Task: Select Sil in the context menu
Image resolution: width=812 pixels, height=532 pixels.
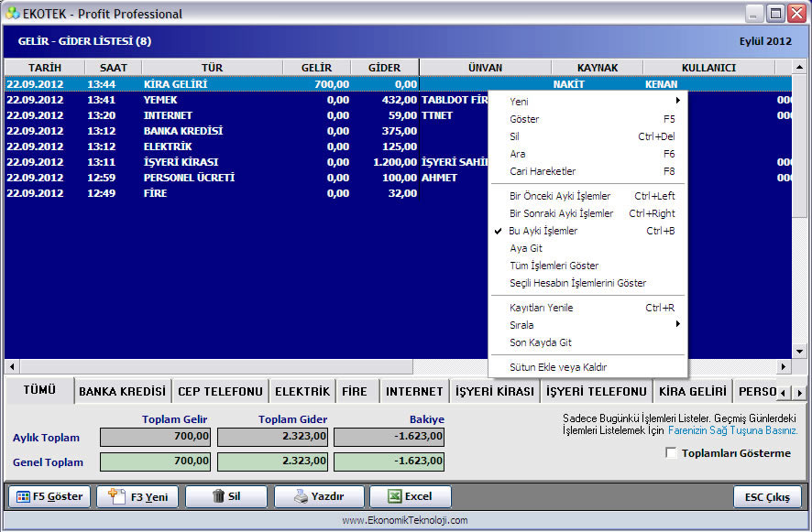Action: coord(587,136)
